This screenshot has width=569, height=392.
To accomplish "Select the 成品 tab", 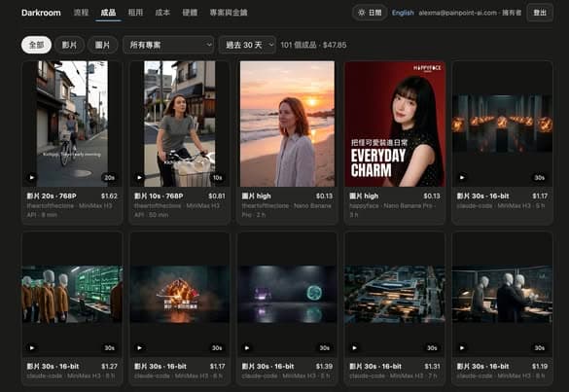I will point(108,13).
